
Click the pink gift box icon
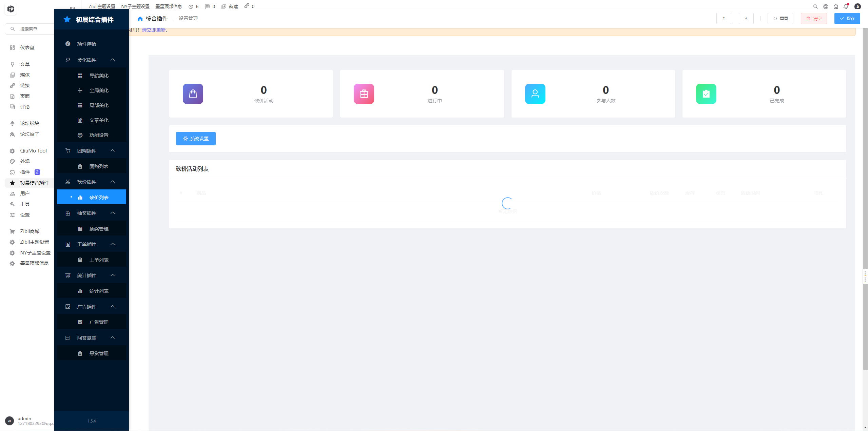(x=364, y=94)
